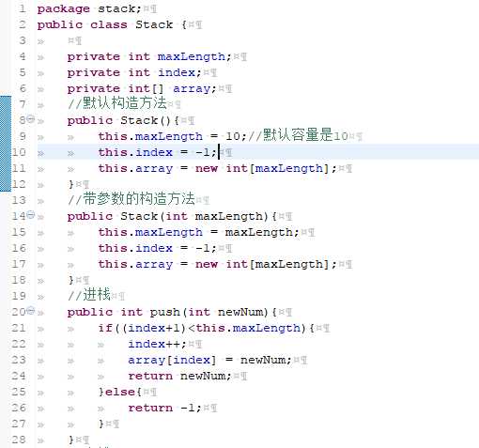Click 'this.maxLength = maxLength;' on line 15

pos(199,232)
